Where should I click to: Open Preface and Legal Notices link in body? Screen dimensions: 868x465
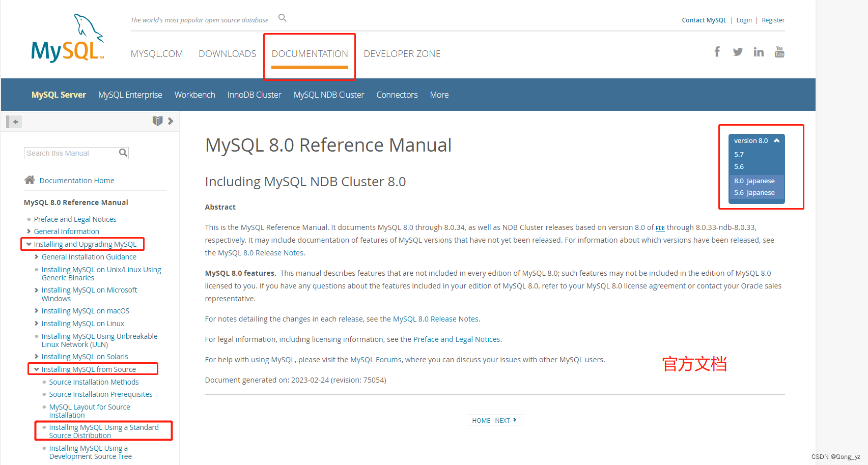click(x=457, y=339)
